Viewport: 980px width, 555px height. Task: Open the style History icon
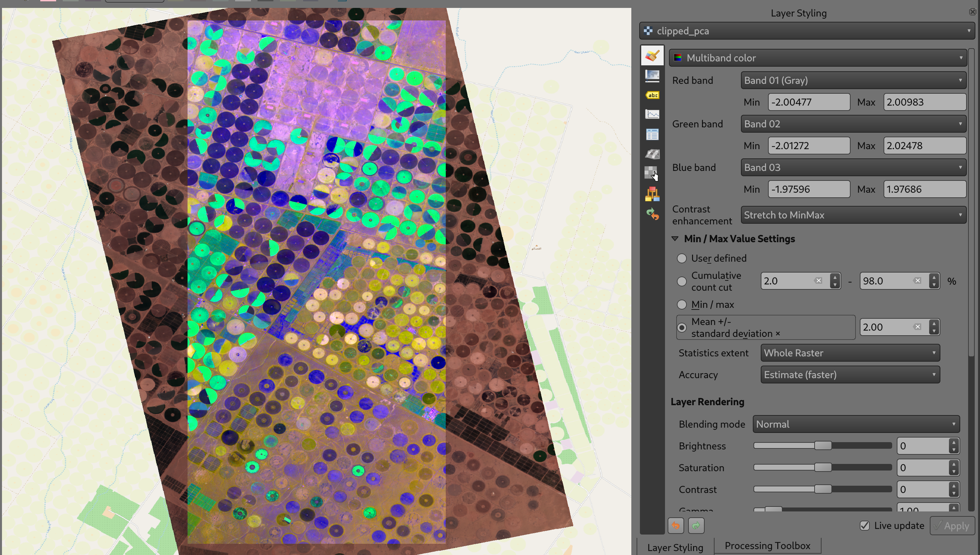[652, 214]
